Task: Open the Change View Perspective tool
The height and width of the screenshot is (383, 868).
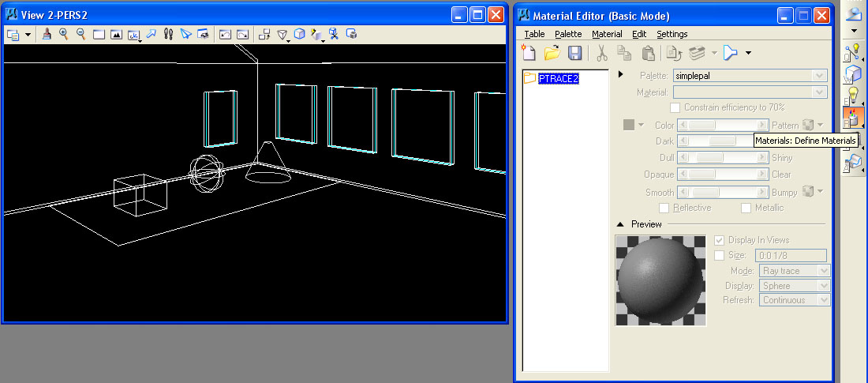Action: [x=282, y=35]
